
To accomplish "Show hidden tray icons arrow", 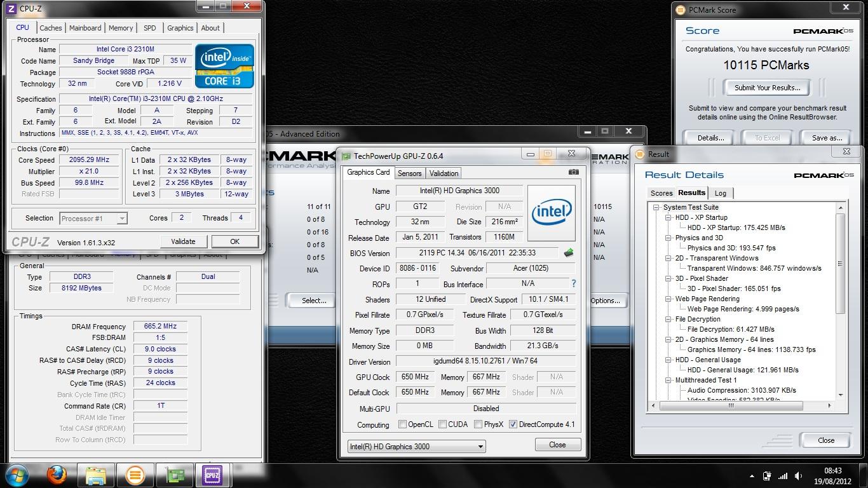I will 752,476.
